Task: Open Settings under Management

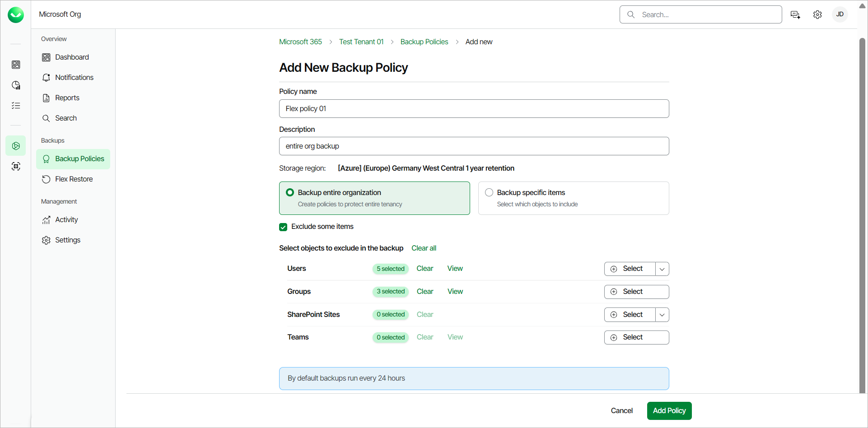Action: [73, 240]
